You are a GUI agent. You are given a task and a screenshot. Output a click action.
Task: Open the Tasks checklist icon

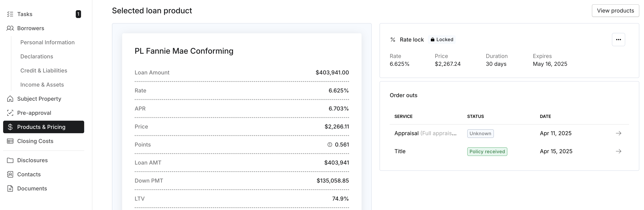click(x=10, y=14)
